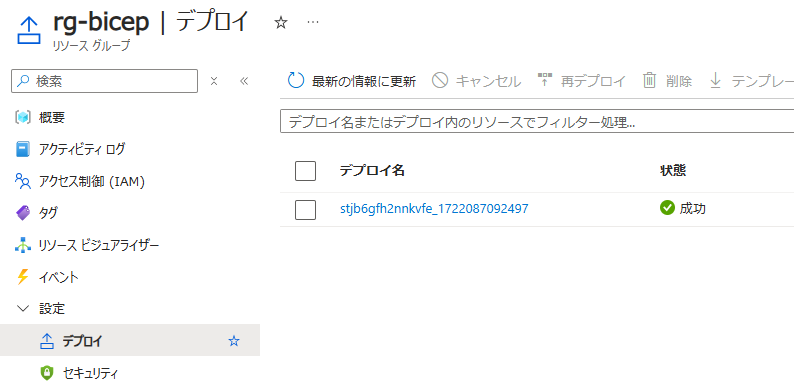Select all deployments with header checkbox
The height and width of the screenshot is (385, 794).
point(305,171)
